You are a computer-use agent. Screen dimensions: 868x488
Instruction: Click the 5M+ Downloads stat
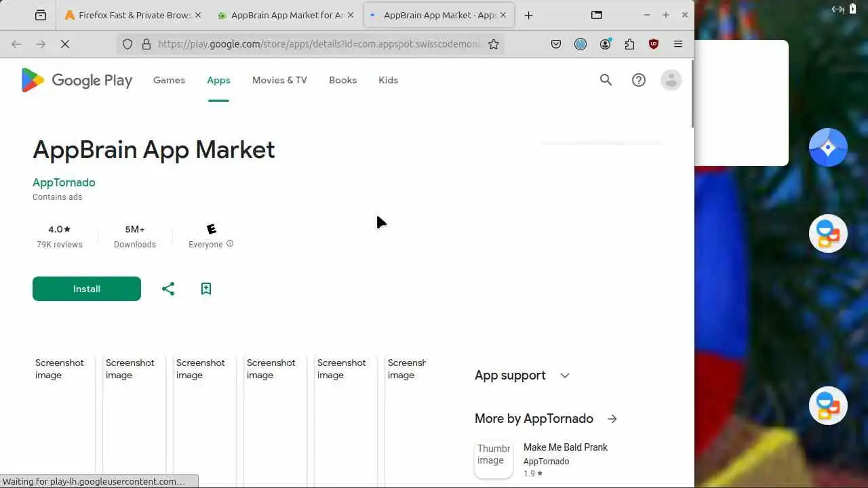click(x=135, y=237)
